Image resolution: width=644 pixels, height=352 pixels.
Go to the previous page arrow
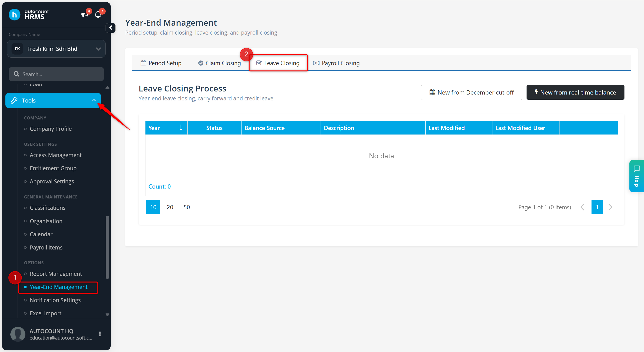coord(582,207)
